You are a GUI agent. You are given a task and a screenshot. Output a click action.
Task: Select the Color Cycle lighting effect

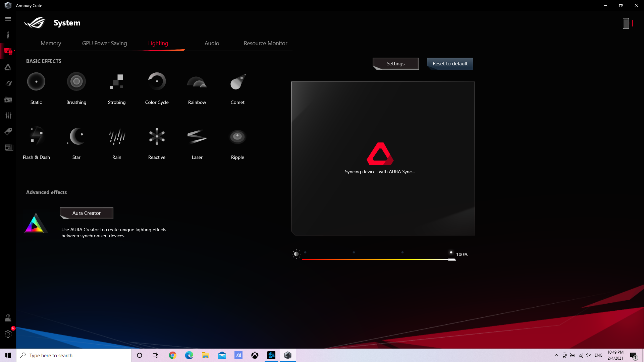click(x=157, y=81)
